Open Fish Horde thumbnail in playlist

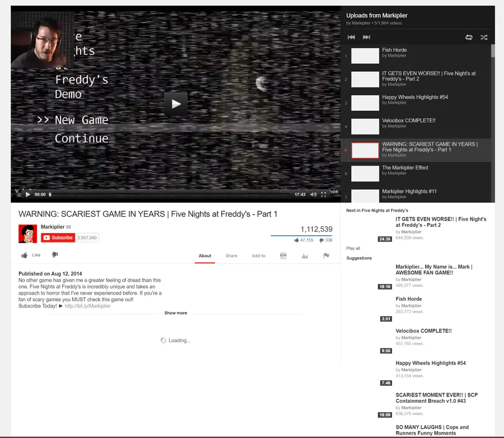(x=365, y=56)
